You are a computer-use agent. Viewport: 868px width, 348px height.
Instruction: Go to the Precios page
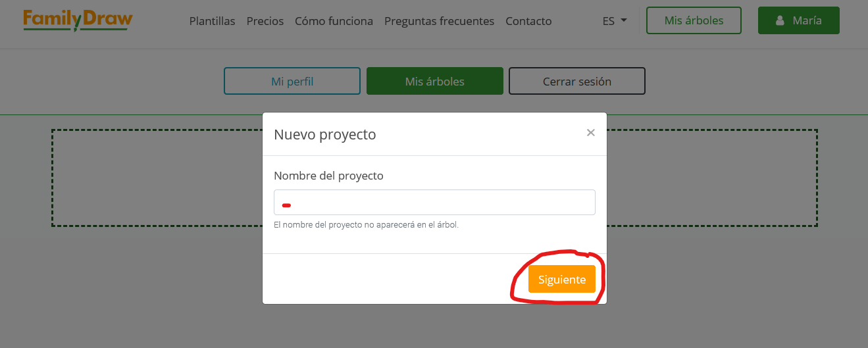pyautogui.click(x=265, y=21)
